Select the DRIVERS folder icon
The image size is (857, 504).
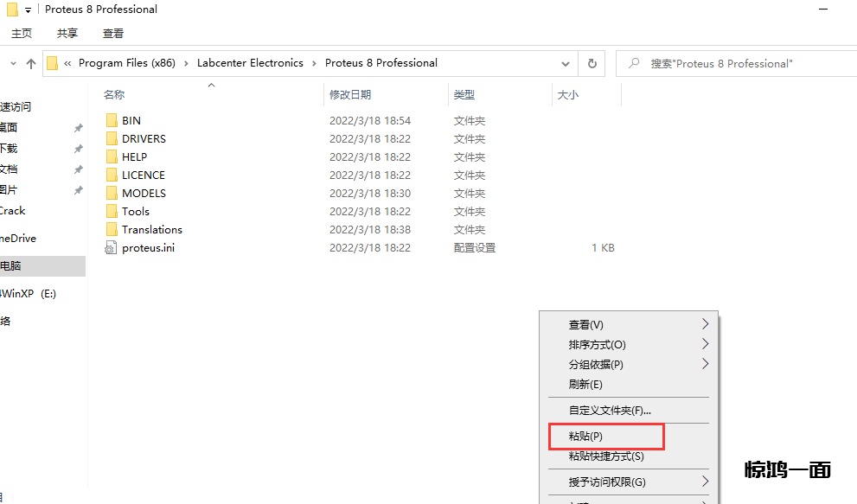pos(111,138)
